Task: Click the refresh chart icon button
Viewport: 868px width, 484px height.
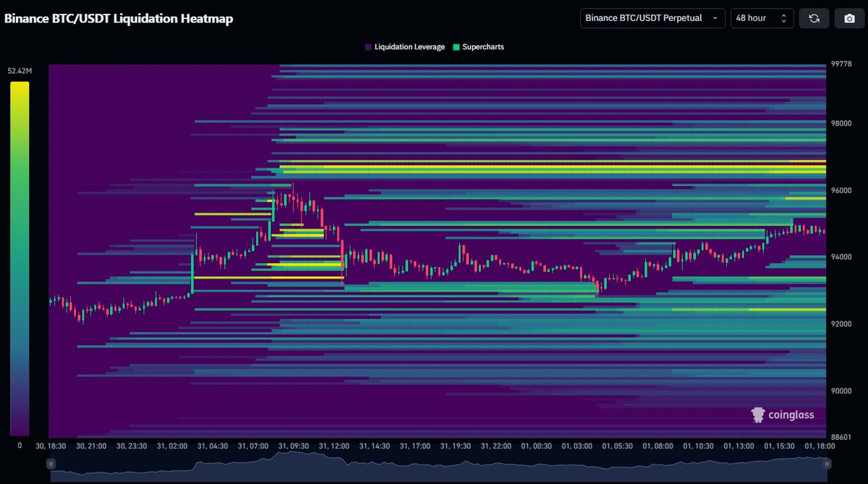Action: (x=814, y=18)
